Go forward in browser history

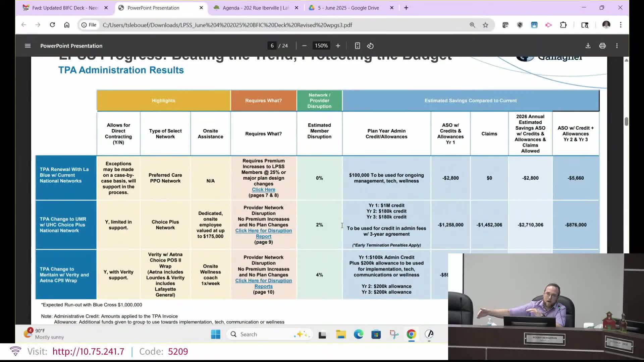(38, 25)
